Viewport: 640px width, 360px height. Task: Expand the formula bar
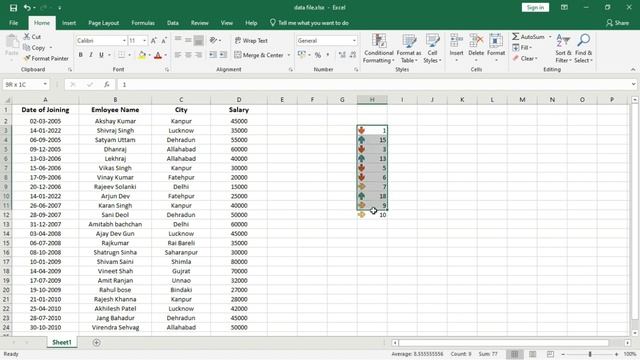point(633,84)
